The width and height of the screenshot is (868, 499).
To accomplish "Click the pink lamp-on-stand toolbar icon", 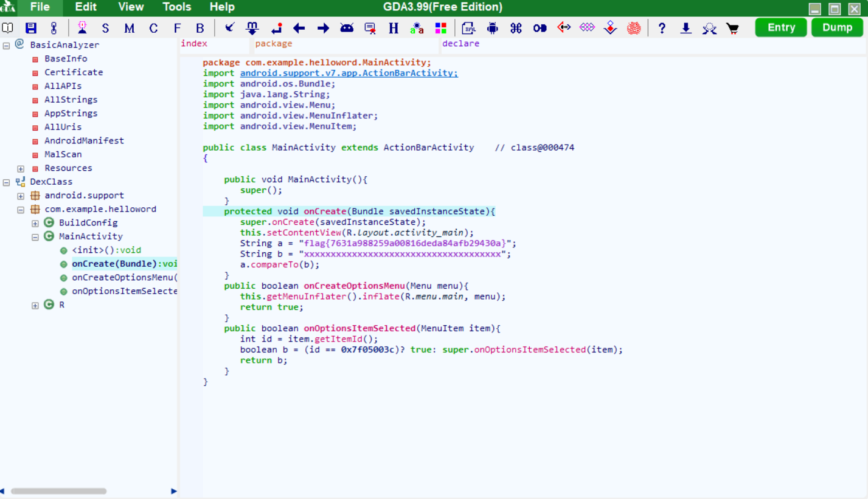I will point(82,28).
